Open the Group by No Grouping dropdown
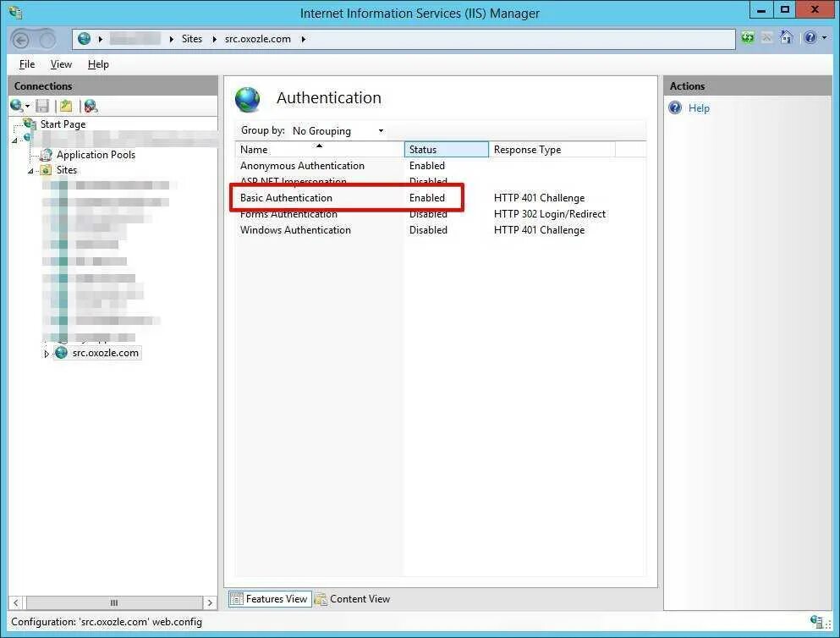840x638 pixels. click(338, 130)
